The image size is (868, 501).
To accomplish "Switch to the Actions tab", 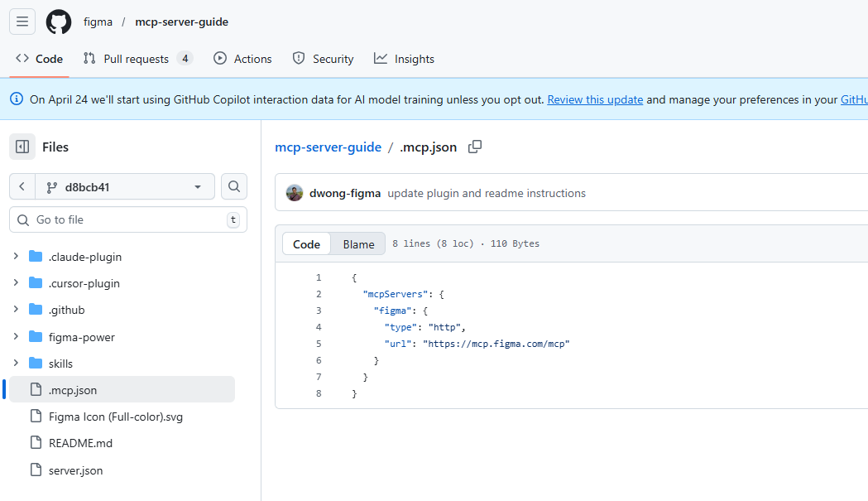I will (x=242, y=59).
